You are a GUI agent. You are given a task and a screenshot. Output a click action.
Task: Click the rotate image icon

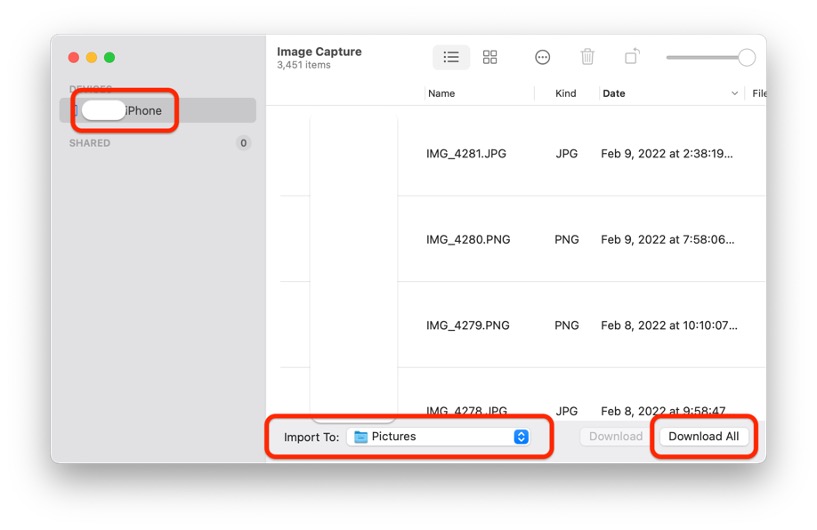pyautogui.click(x=632, y=58)
